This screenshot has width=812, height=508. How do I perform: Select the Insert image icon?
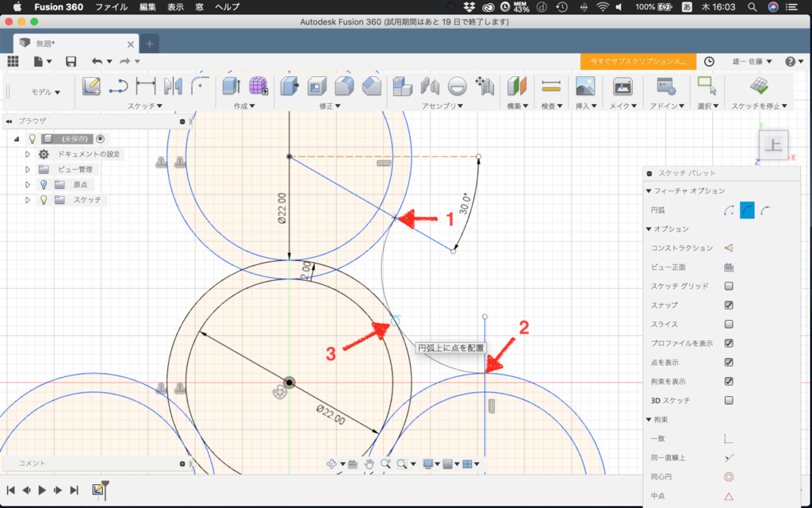585,86
